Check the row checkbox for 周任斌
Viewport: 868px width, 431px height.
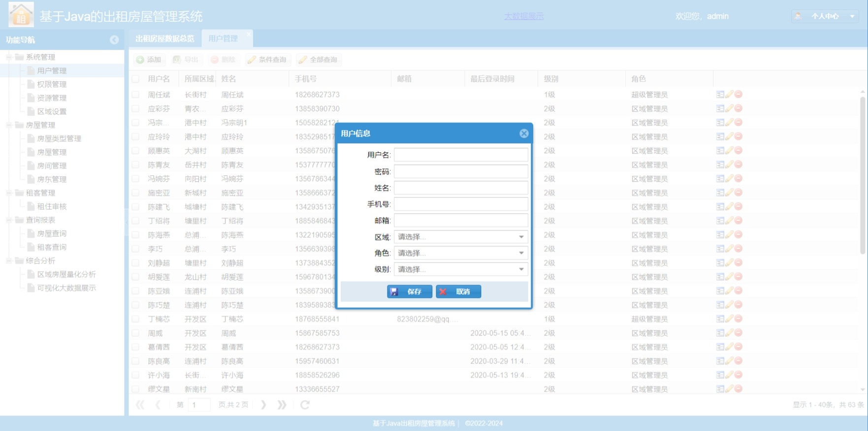[135, 95]
